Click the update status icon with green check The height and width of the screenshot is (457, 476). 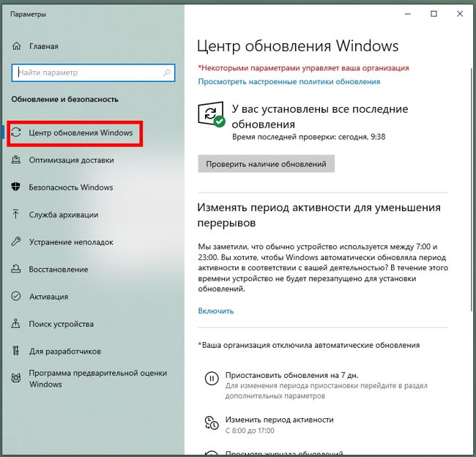(x=212, y=114)
